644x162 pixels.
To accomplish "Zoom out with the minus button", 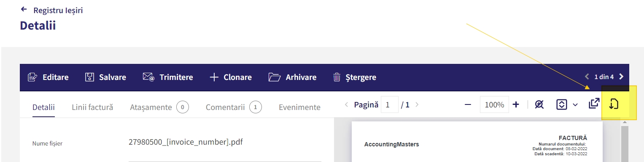I will [468, 104].
